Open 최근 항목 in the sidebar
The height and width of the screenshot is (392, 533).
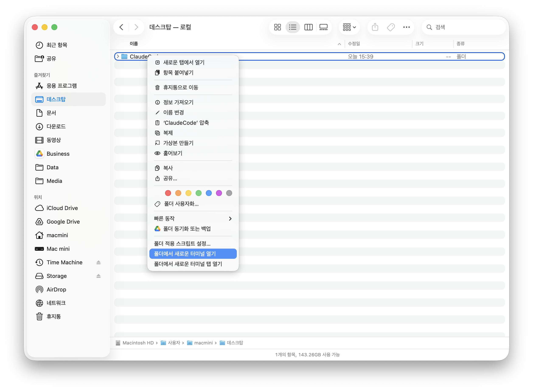pos(68,45)
